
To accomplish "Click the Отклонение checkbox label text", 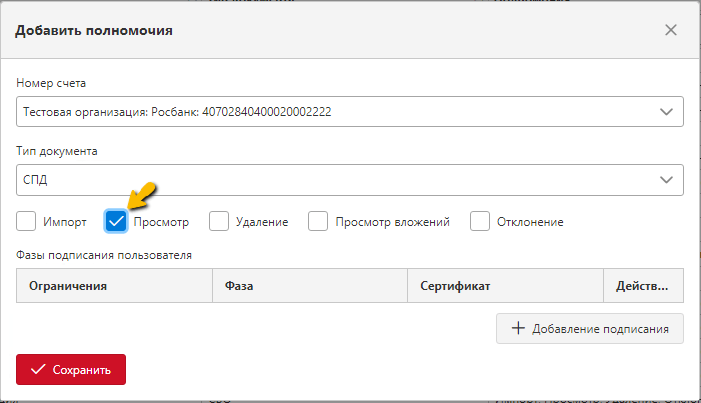I will click(530, 222).
